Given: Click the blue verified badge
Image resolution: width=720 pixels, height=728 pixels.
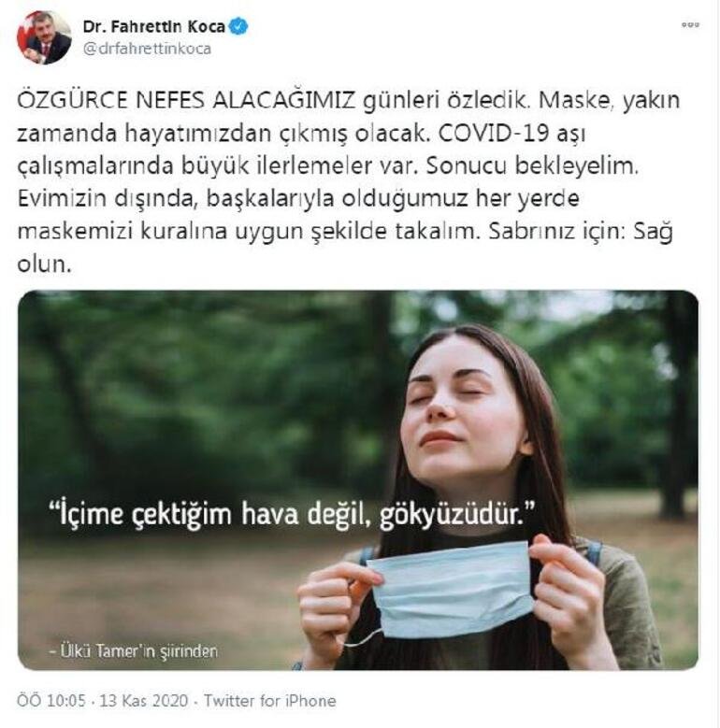Looking at the screenshot, I should click(x=238, y=26).
